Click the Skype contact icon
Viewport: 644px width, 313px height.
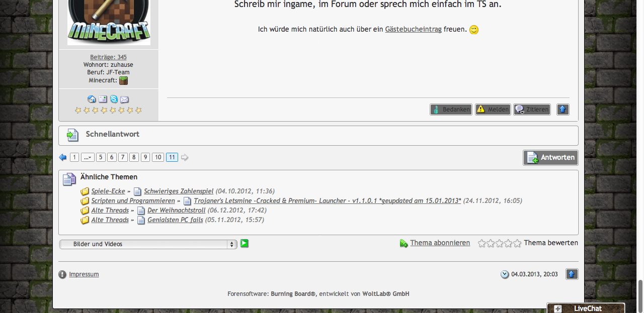[114, 99]
